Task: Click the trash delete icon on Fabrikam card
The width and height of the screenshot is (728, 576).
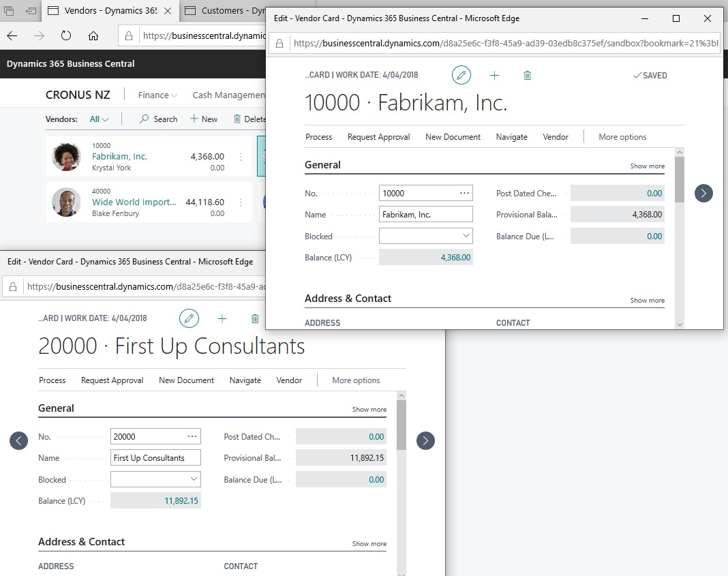Action: coord(527,75)
